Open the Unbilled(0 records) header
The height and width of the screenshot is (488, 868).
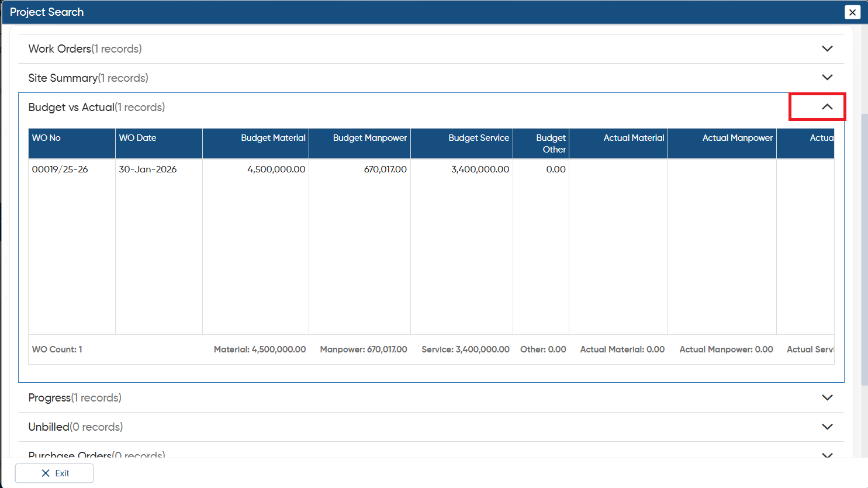pyautogui.click(x=431, y=427)
